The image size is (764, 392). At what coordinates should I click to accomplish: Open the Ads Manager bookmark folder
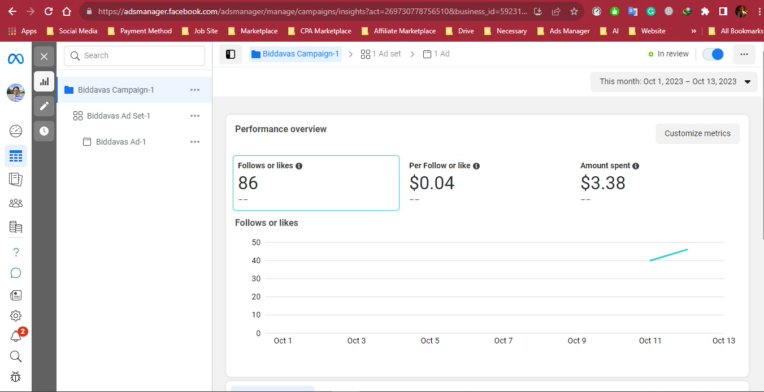click(x=563, y=31)
